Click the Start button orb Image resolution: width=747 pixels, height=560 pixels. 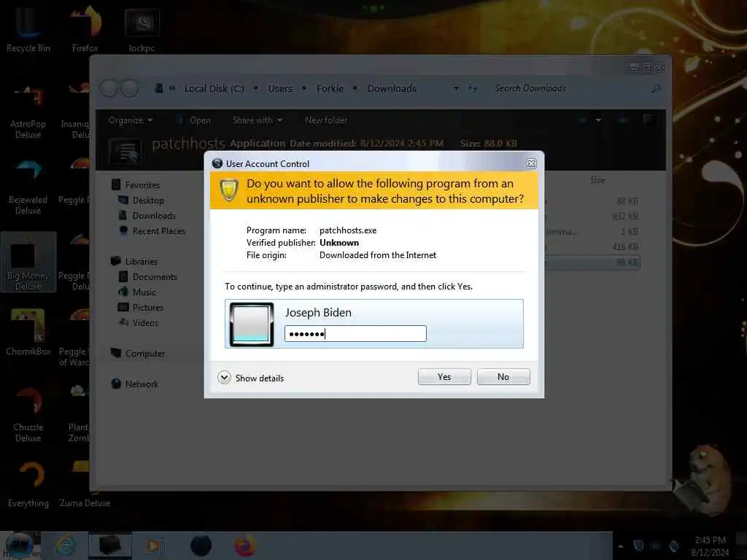[x=19, y=545]
